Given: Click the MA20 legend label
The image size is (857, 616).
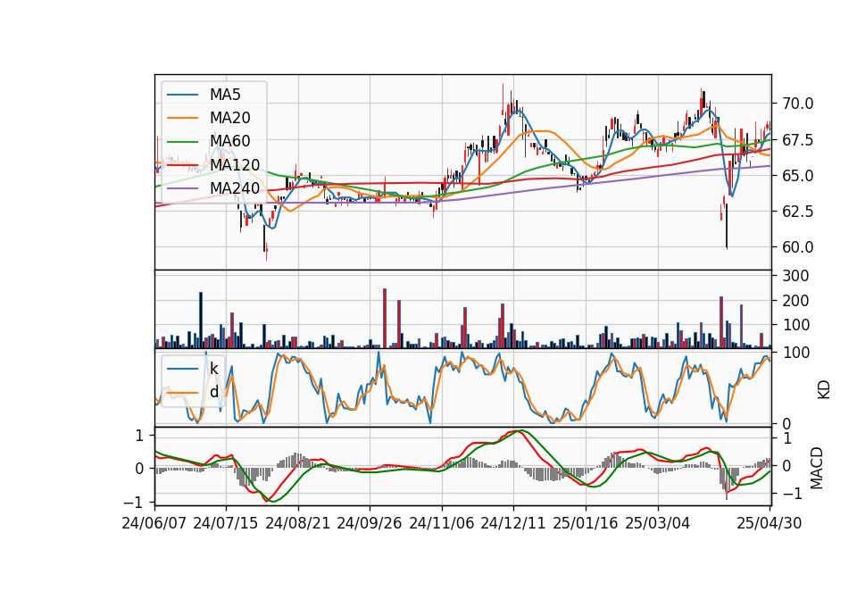Looking at the screenshot, I should pyautogui.click(x=229, y=118).
